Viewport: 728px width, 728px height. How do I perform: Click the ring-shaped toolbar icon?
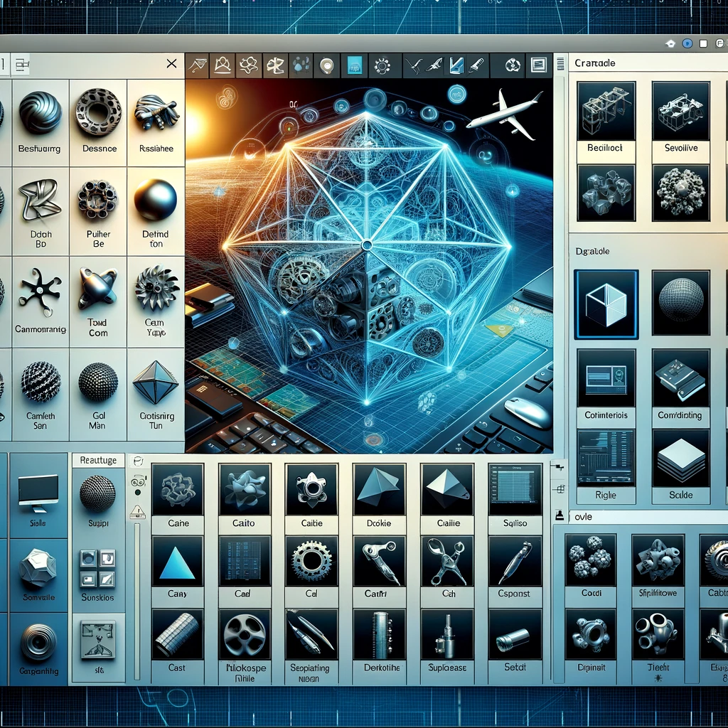pos(327,65)
